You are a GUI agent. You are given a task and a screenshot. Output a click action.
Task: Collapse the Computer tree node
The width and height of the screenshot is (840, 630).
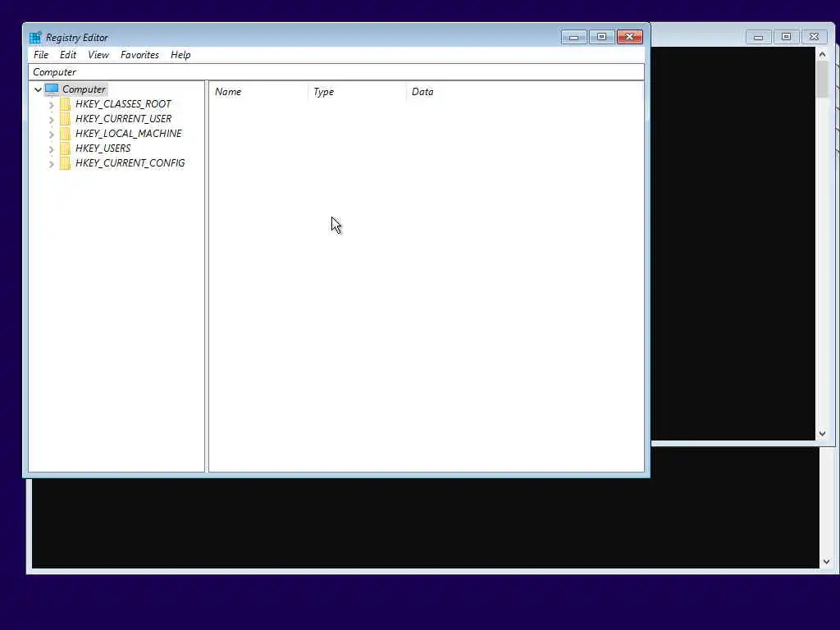[38, 89]
